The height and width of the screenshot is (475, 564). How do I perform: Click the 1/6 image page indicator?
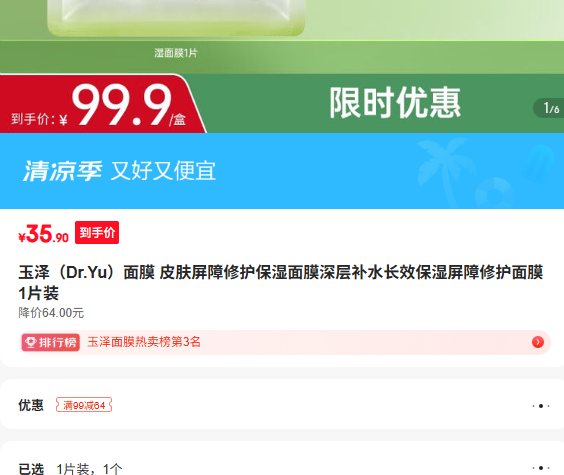point(550,108)
